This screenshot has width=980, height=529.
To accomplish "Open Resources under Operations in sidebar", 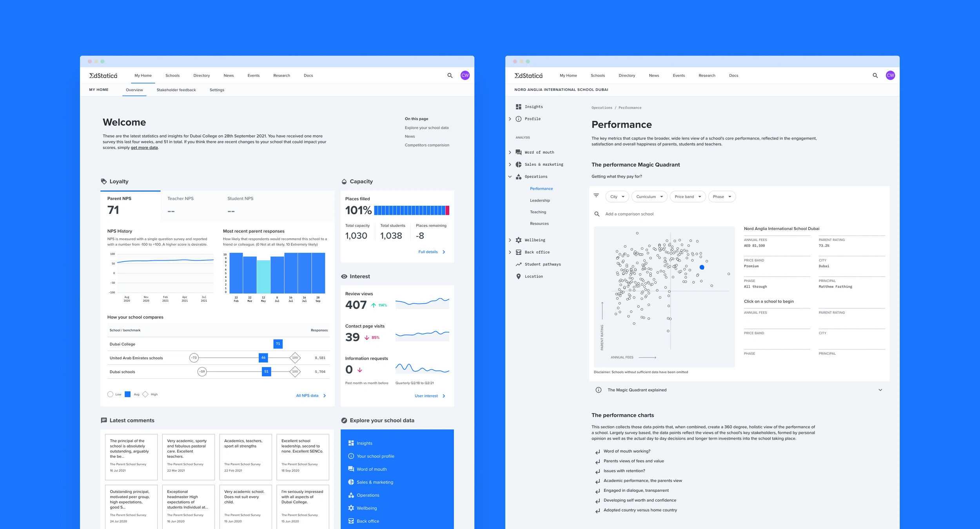I will (x=539, y=224).
